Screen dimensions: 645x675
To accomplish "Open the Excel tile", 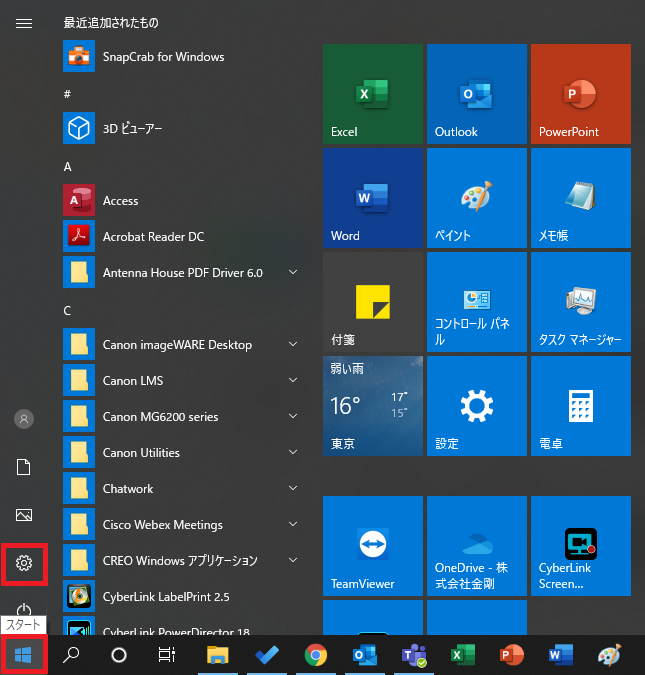I will (373, 94).
